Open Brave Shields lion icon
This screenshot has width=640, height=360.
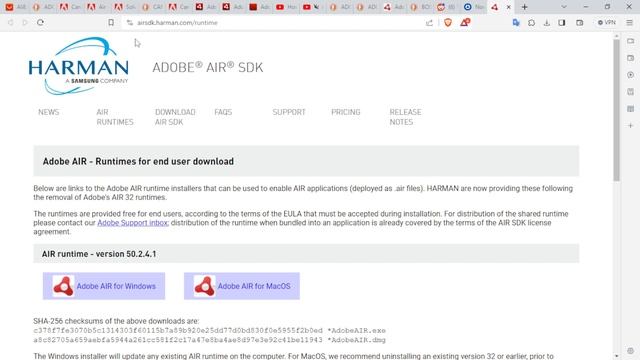click(448, 22)
